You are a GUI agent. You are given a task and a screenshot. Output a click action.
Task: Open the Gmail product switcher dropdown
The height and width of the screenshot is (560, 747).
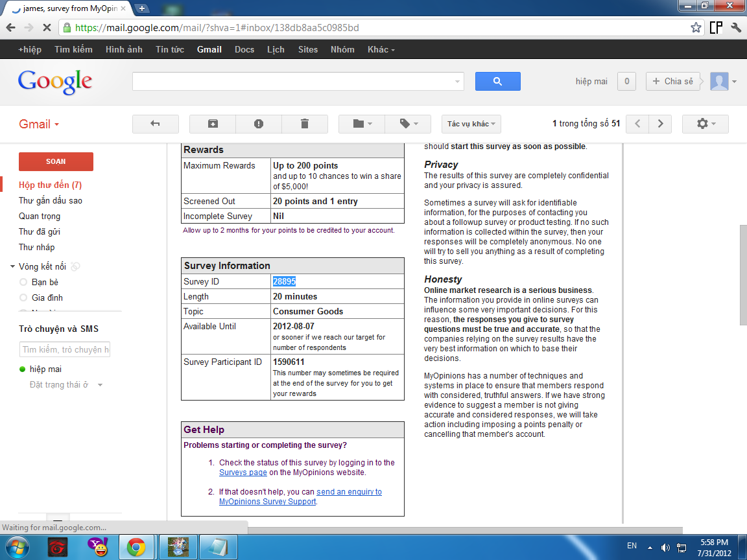tap(39, 124)
